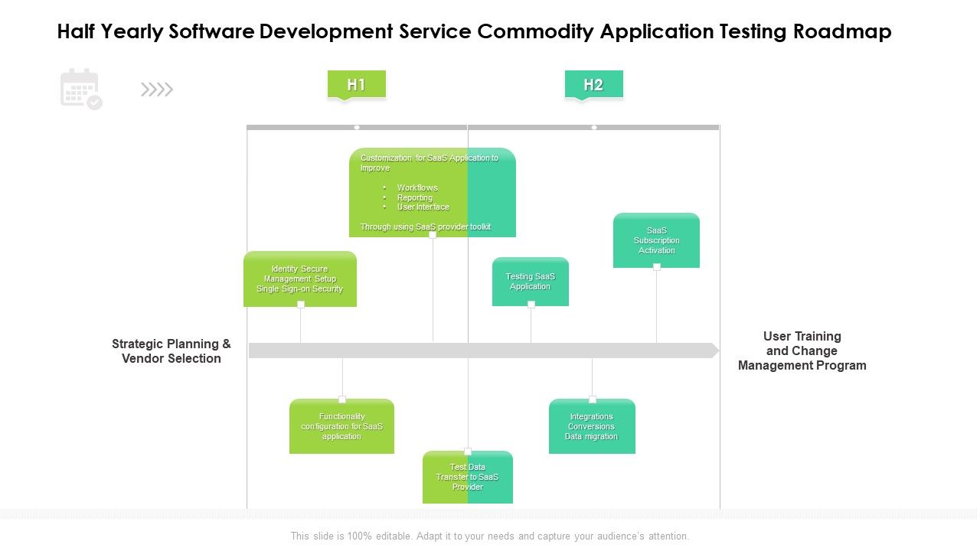Image resolution: width=980 pixels, height=551 pixels.
Task: Select the H2 label tag
Action: click(594, 85)
